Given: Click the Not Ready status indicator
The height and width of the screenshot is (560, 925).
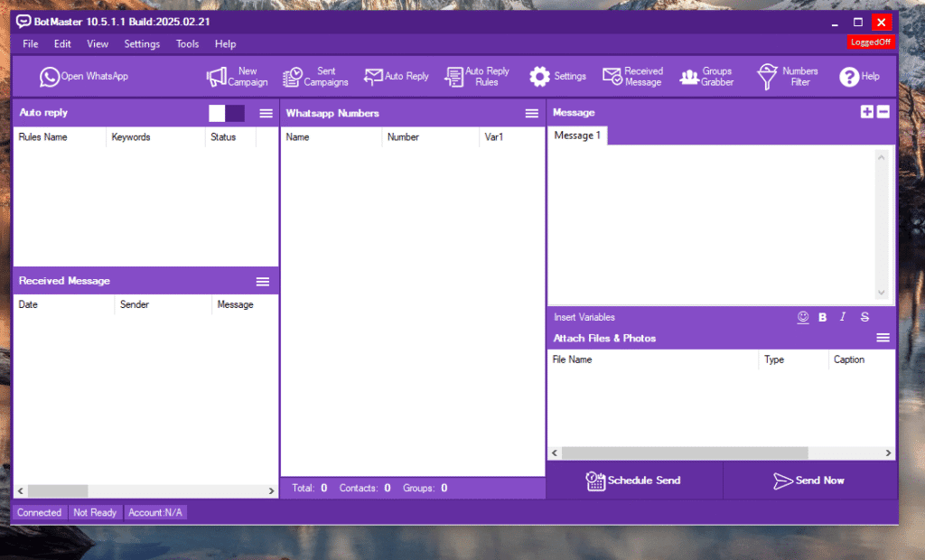Looking at the screenshot, I should (95, 512).
